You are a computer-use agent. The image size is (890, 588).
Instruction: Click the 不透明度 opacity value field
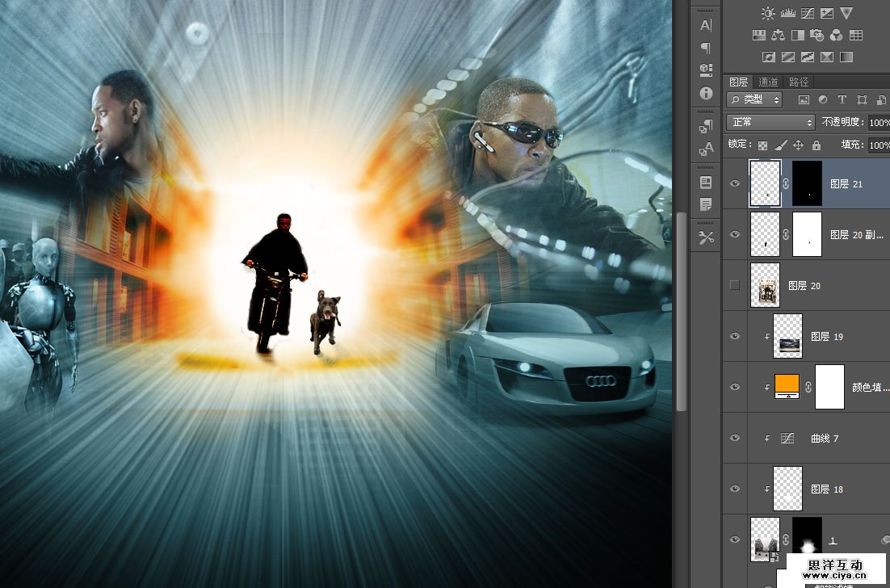point(879,122)
